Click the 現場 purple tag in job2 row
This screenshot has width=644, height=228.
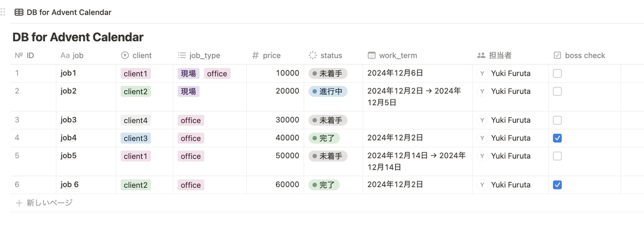188,92
